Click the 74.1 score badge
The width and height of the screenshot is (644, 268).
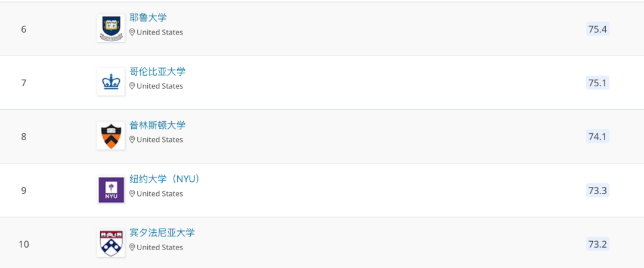597,137
